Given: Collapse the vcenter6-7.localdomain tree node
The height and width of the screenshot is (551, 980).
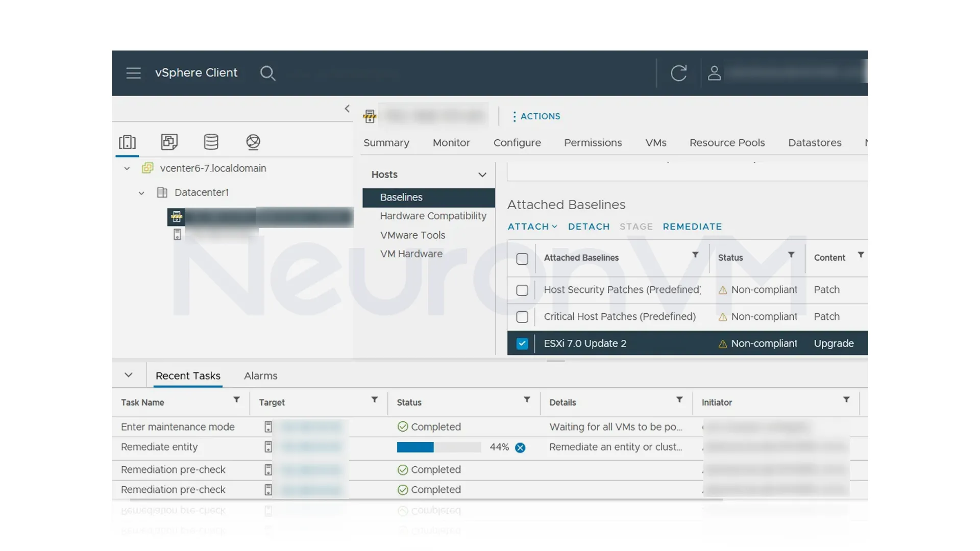Looking at the screenshot, I should coord(127,168).
